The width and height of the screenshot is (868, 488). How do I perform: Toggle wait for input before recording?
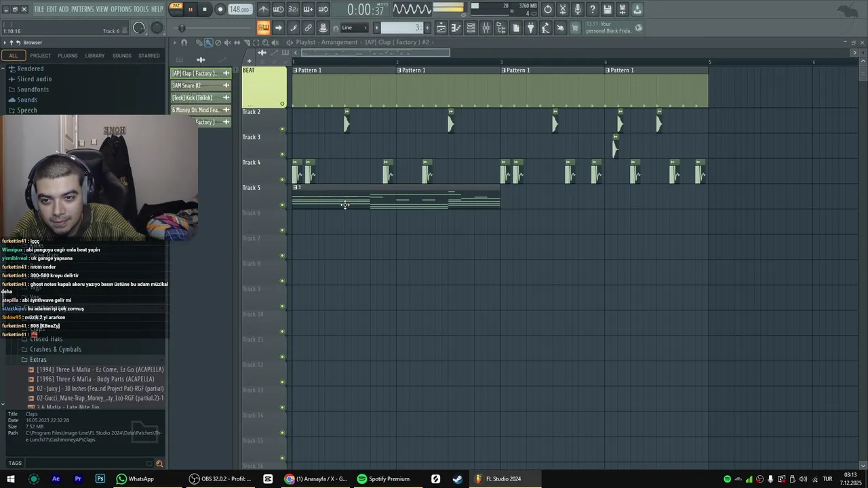point(278,9)
